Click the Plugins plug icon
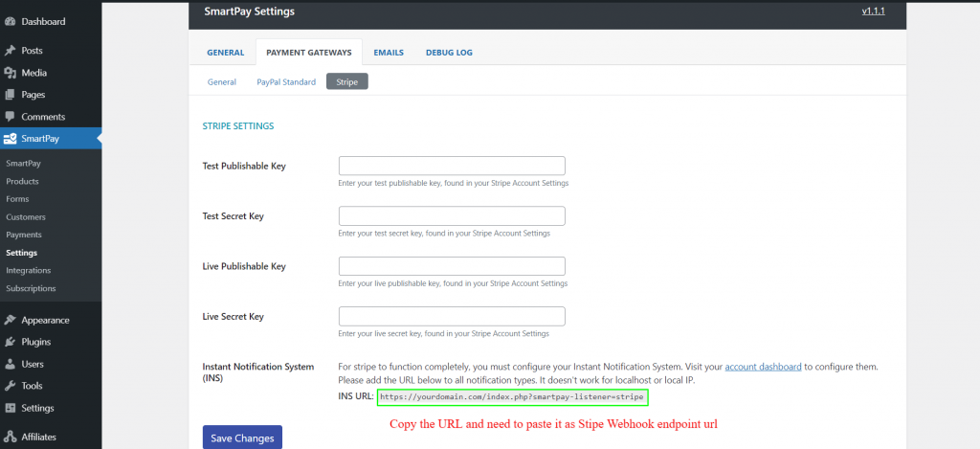 10,342
